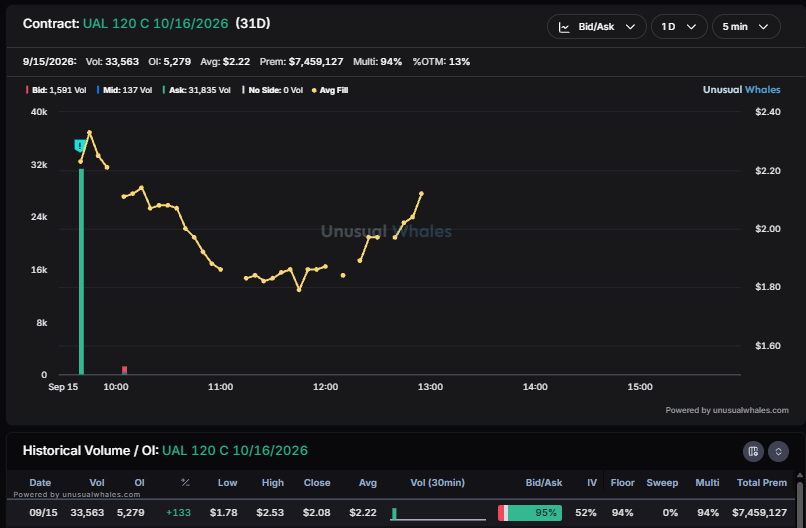
Task: Click the $2.08 Close cell
Action: [316, 513]
